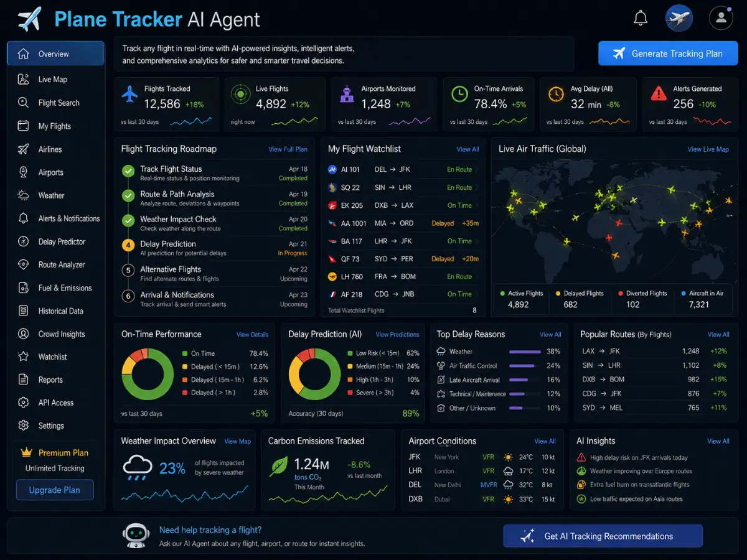Click the AI robot assistant icon

(x=135, y=535)
